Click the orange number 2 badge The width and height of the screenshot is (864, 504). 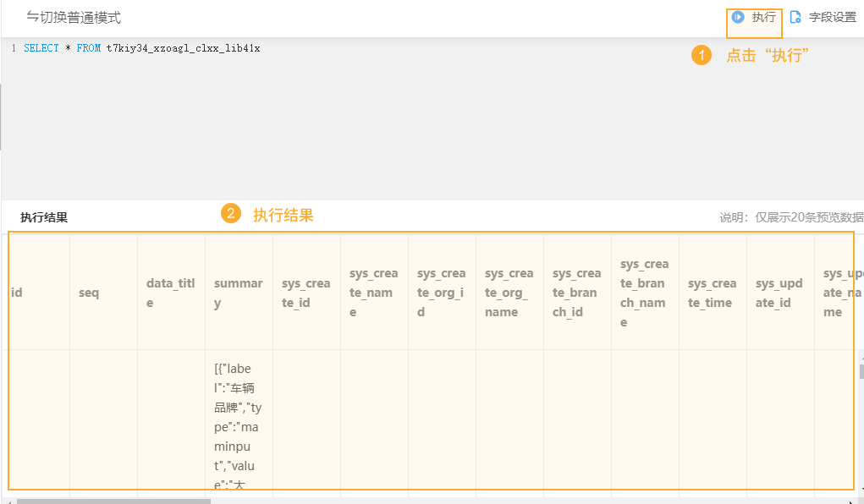(231, 215)
